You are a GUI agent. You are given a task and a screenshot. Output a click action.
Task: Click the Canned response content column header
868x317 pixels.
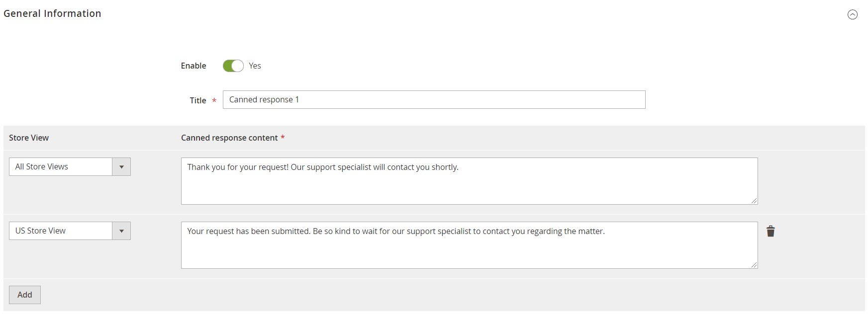[229, 138]
